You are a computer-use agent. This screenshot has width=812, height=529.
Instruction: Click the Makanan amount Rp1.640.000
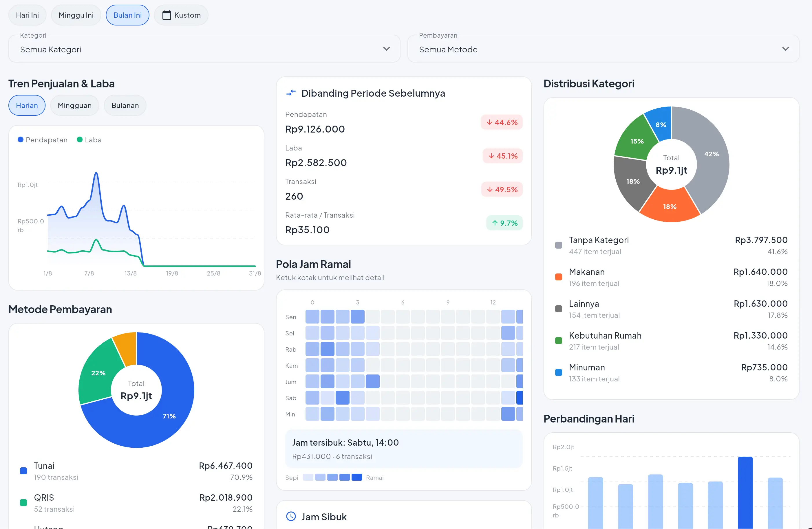point(760,272)
